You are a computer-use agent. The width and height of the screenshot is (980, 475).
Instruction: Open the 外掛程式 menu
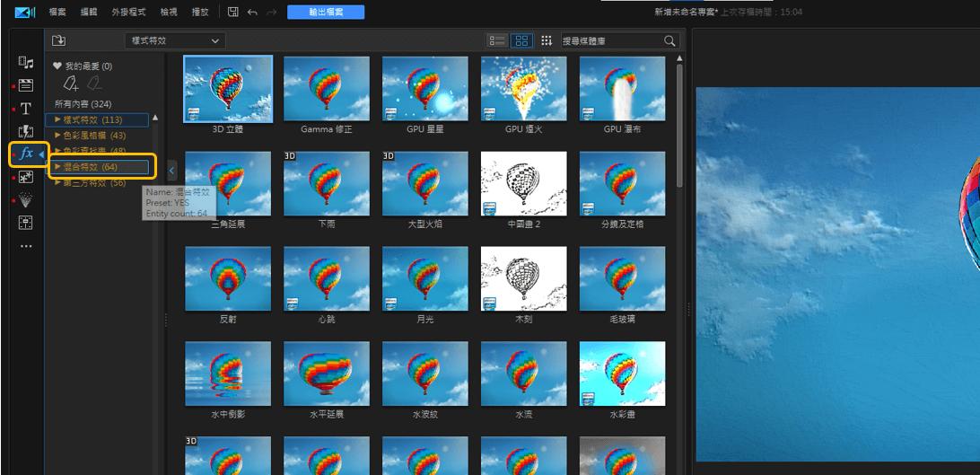[128, 12]
